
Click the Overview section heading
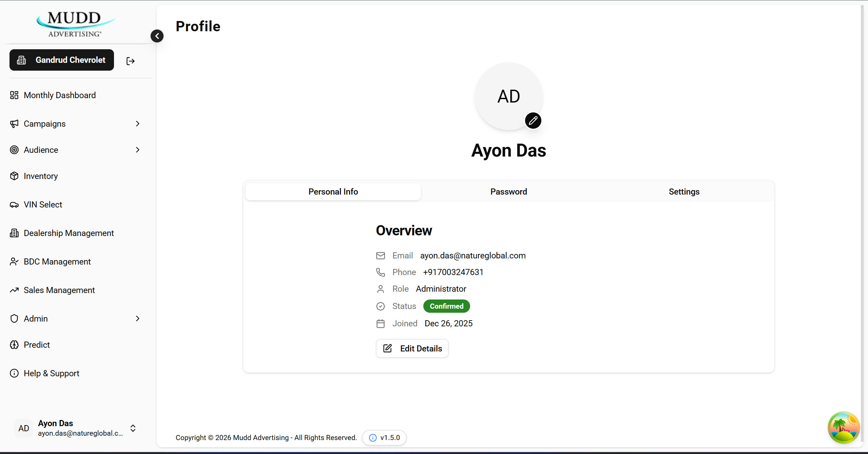pos(404,231)
